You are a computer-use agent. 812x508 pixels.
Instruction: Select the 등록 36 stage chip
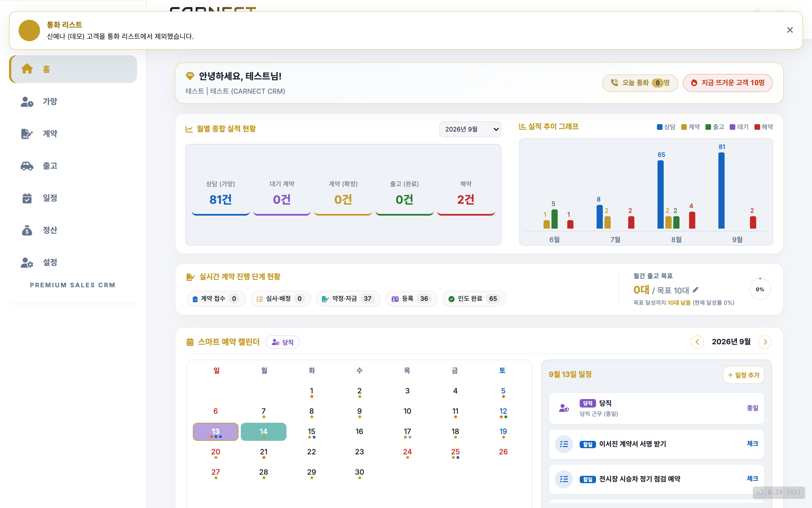(x=411, y=299)
